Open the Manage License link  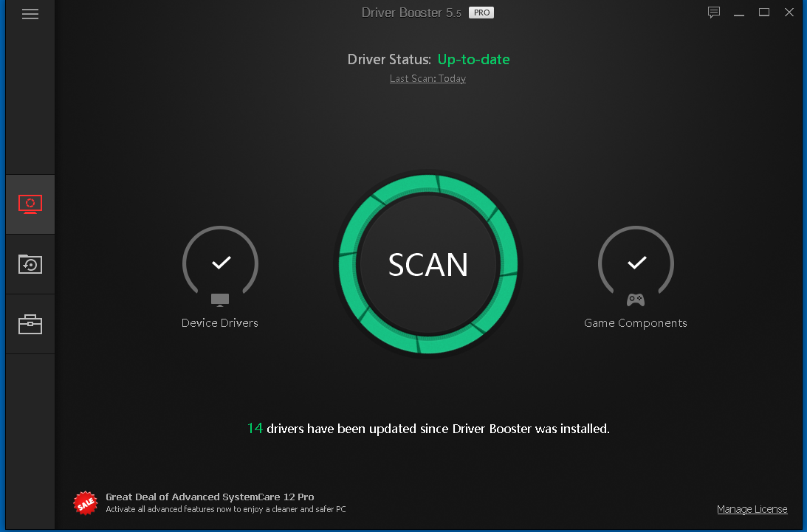[x=752, y=509]
